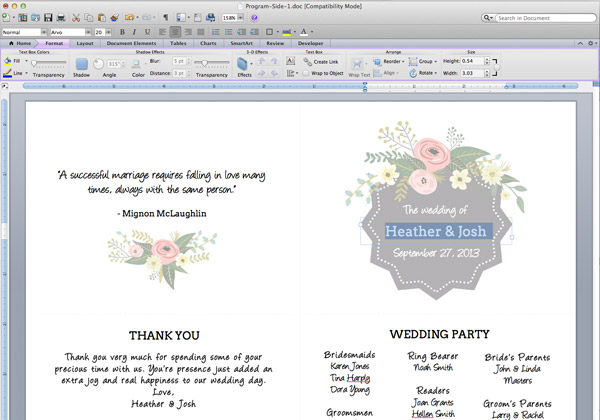The height and width of the screenshot is (420, 600).
Task: Open the Reorder dropdown
Action: [389, 61]
